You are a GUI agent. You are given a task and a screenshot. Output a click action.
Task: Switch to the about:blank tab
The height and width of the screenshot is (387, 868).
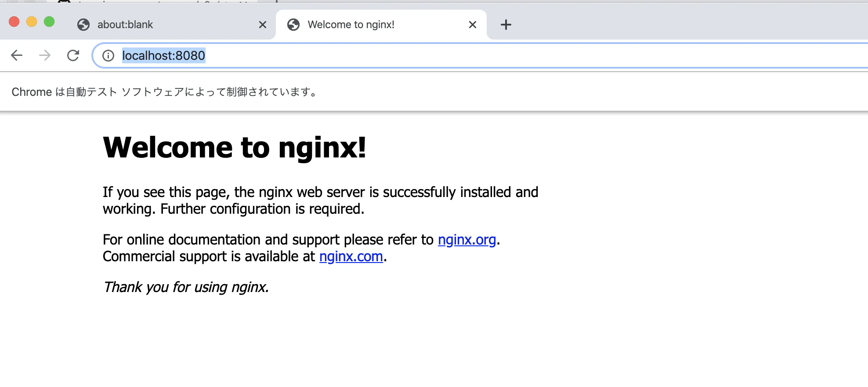(171, 25)
